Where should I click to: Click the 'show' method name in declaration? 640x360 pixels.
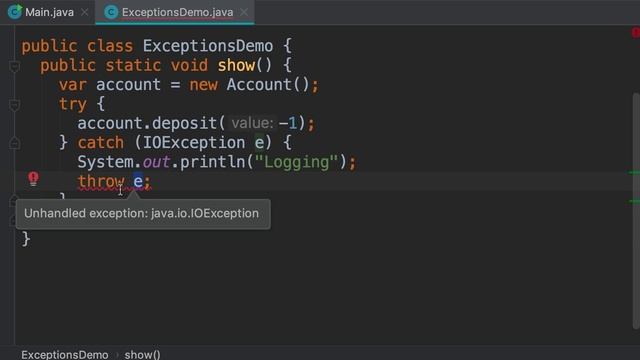(236, 65)
